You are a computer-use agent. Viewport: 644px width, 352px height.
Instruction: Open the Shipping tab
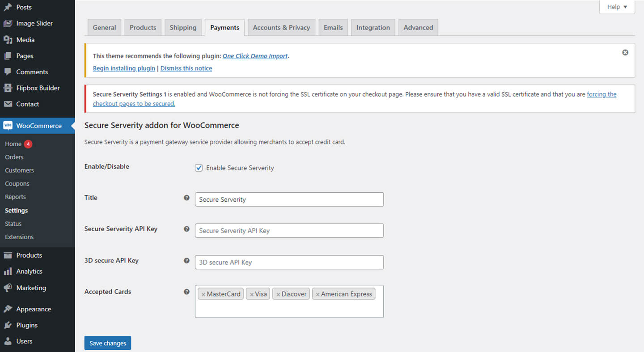pyautogui.click(x=183, y=27)
